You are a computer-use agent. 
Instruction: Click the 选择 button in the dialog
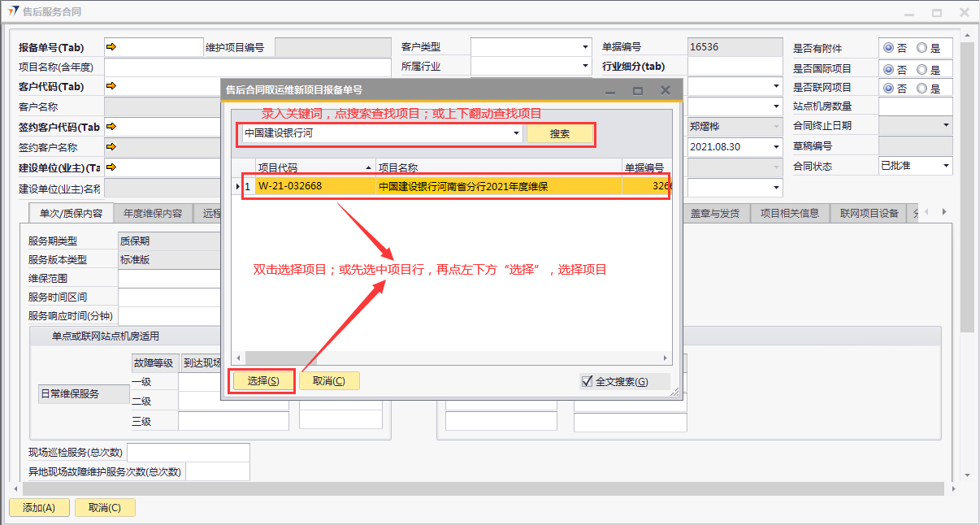[262, 381]
